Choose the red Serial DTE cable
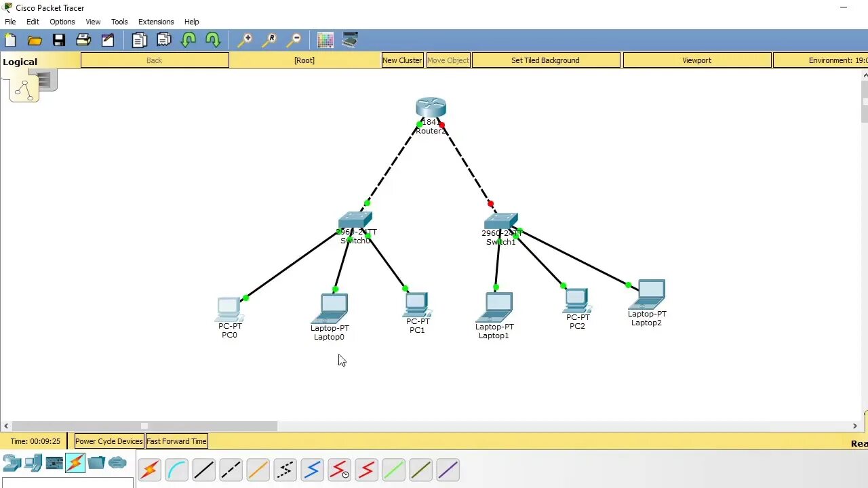The height and width of the screenshot is (488, 868). (366, 469)
